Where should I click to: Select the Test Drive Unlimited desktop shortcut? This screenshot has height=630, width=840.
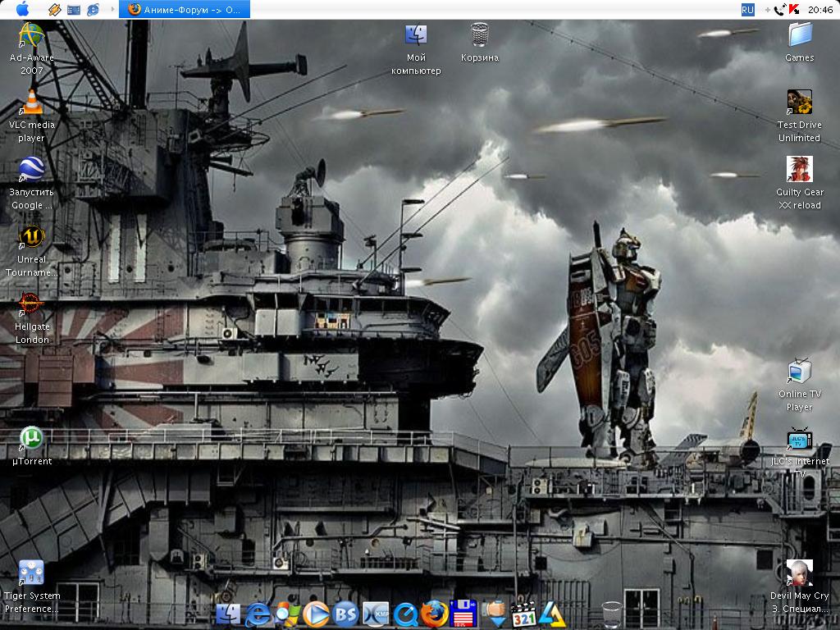point(799,116)
